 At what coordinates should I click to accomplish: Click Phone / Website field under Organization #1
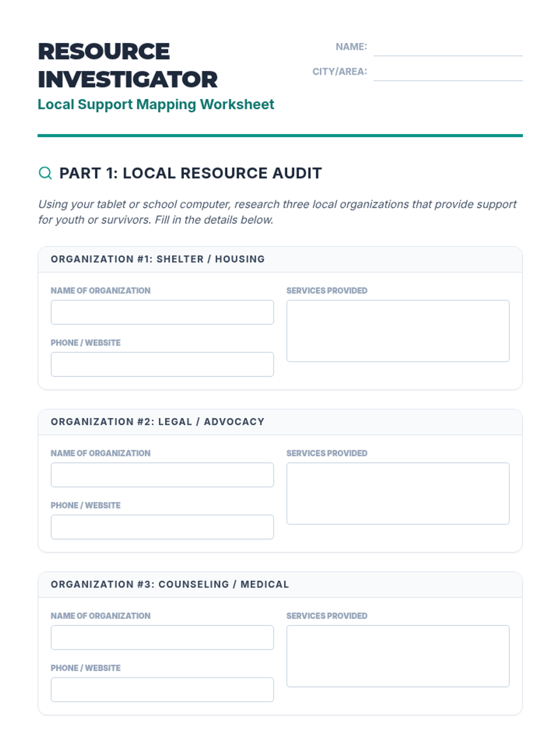(x=162, y=365)
